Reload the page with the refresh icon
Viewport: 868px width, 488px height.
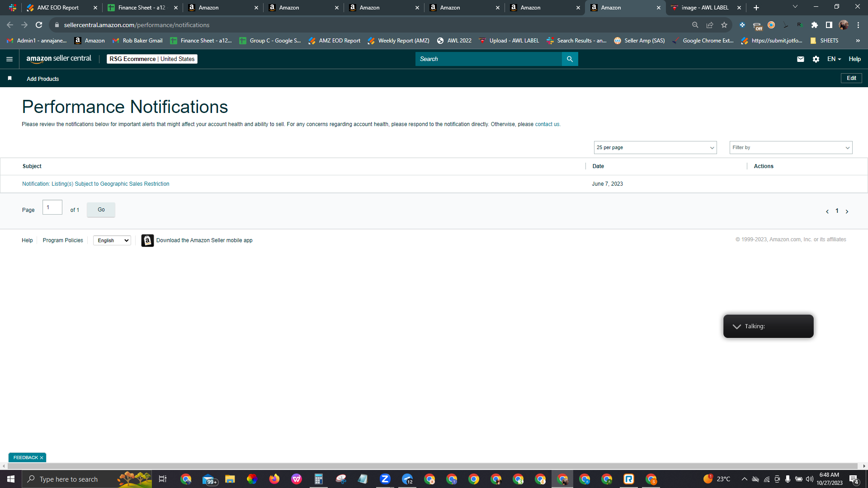coord(39,25)
